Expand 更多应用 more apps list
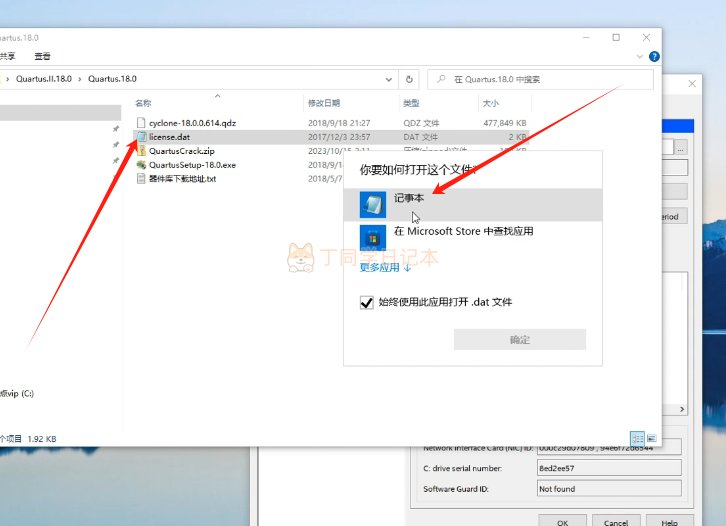The width and height of the screenshot is (726, 526). pos(385,268)
